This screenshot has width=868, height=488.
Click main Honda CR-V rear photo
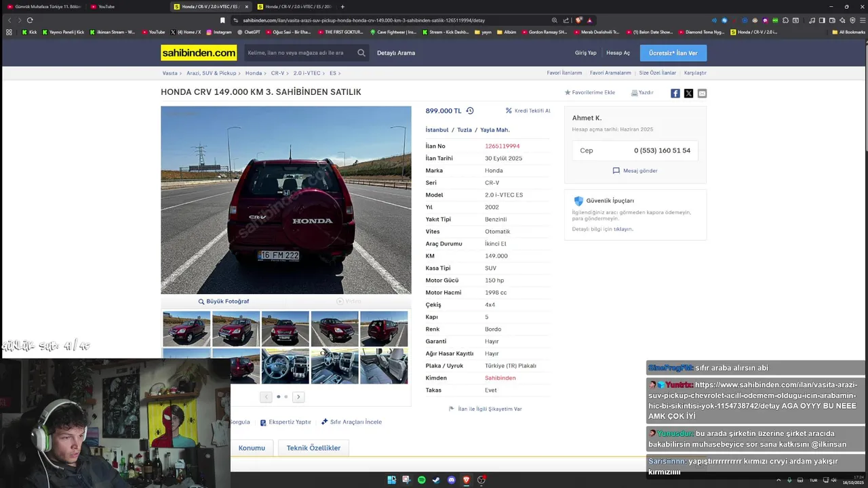[x=285, y=200]
